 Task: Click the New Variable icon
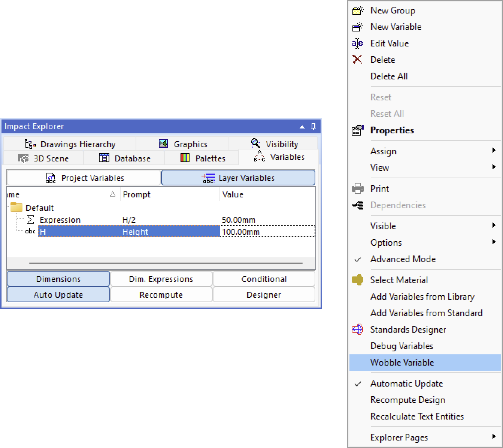point(358,27)
